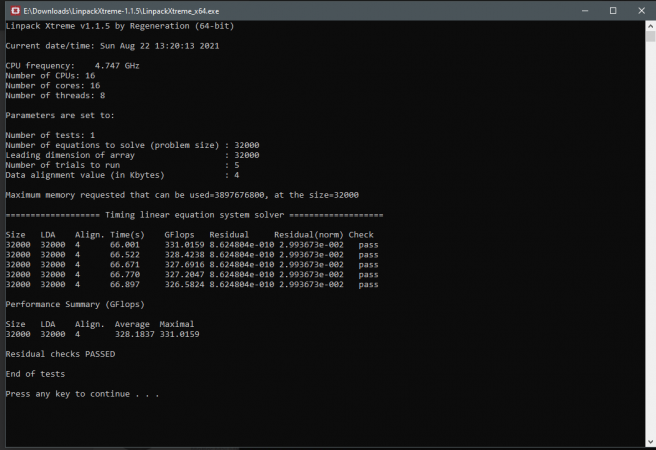Click the 'GFlops' column header in results table

[179, 235]
